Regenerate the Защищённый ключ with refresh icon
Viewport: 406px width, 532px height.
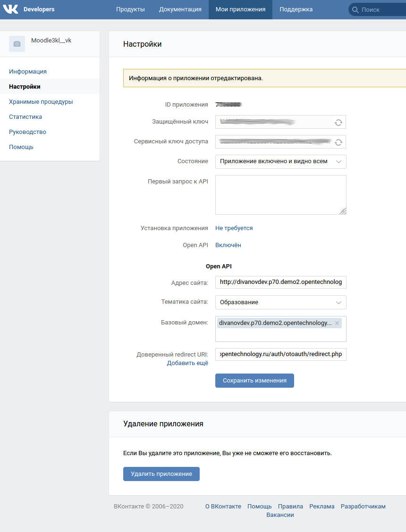(338, 123)
